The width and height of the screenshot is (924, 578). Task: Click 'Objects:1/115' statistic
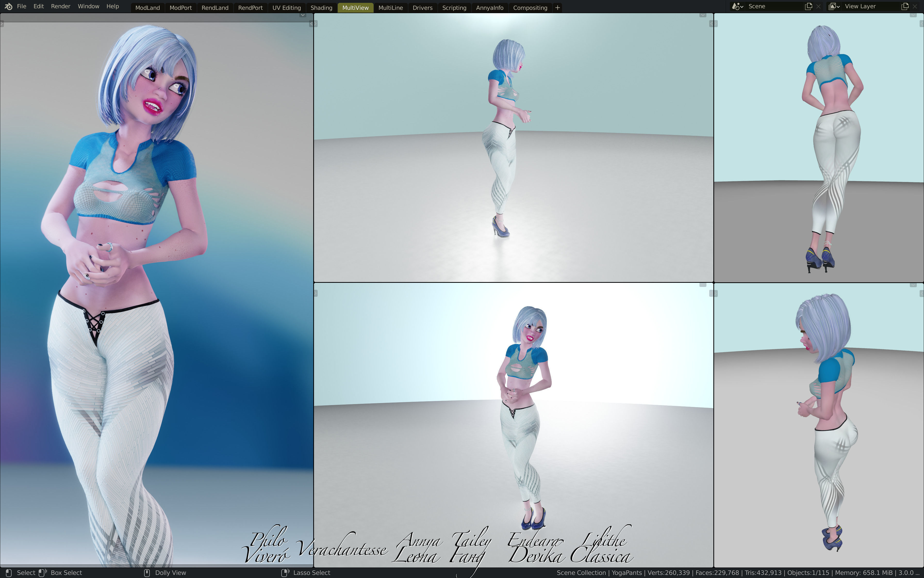point(808,573)
